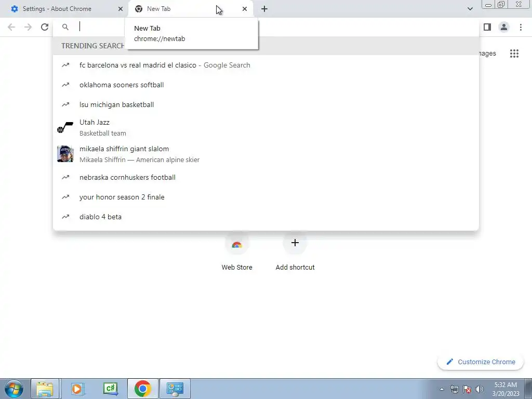This screenshot has height=399, width=532.
Task: Launch Windows Media Player from taskbar
Action: pos(77,389)
